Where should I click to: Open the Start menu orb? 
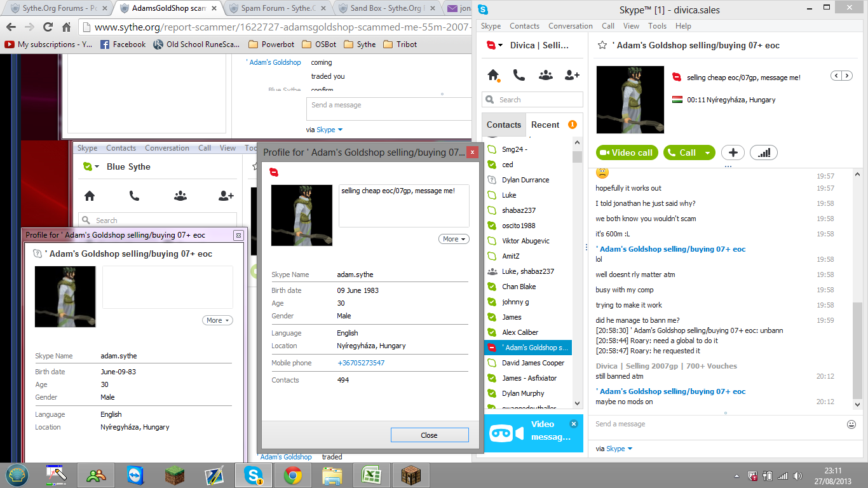click(18, 475)
